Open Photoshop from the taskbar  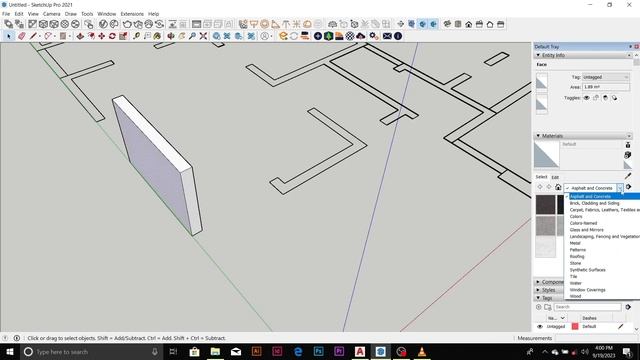tap(318, 352)
